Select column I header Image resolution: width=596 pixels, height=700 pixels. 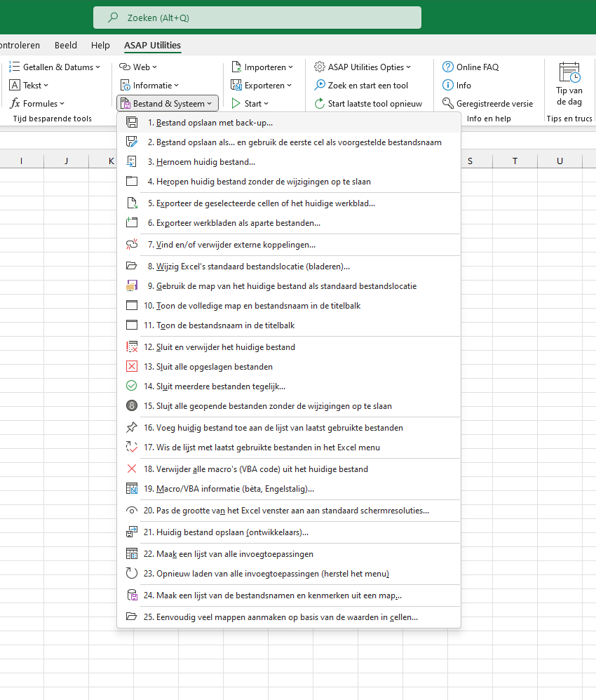(22, 161)
